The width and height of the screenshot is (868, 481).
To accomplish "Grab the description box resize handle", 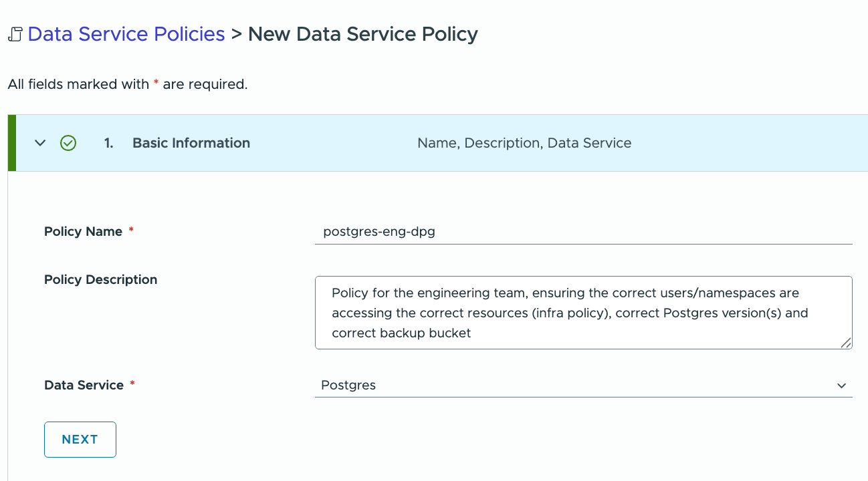I will click(x=846, y=343).
